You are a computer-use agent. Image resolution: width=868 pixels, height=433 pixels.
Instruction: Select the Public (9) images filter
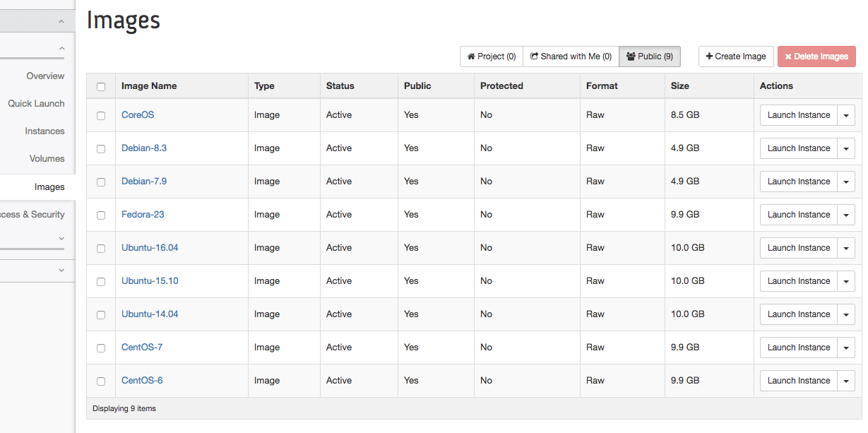(x=650, y=57)
